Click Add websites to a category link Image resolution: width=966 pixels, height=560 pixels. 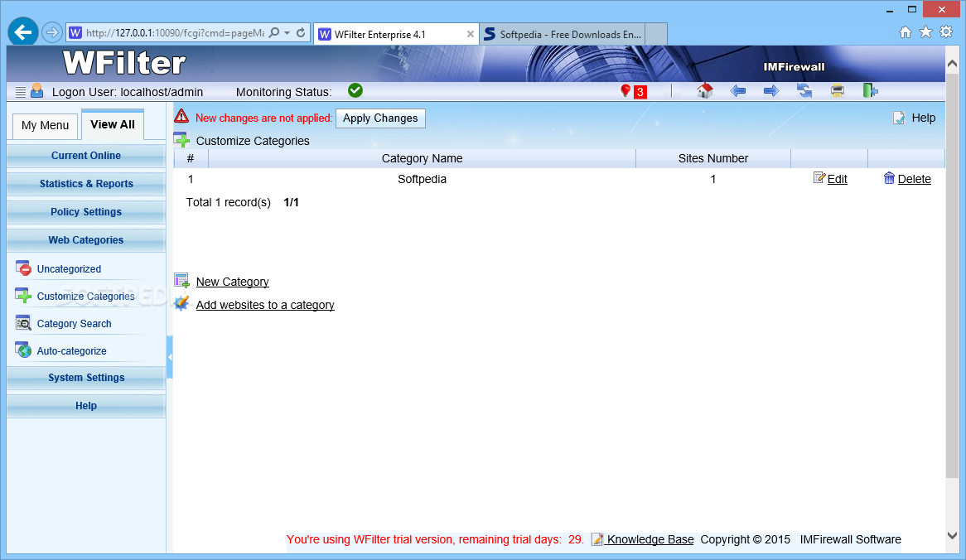pos(265,305)
